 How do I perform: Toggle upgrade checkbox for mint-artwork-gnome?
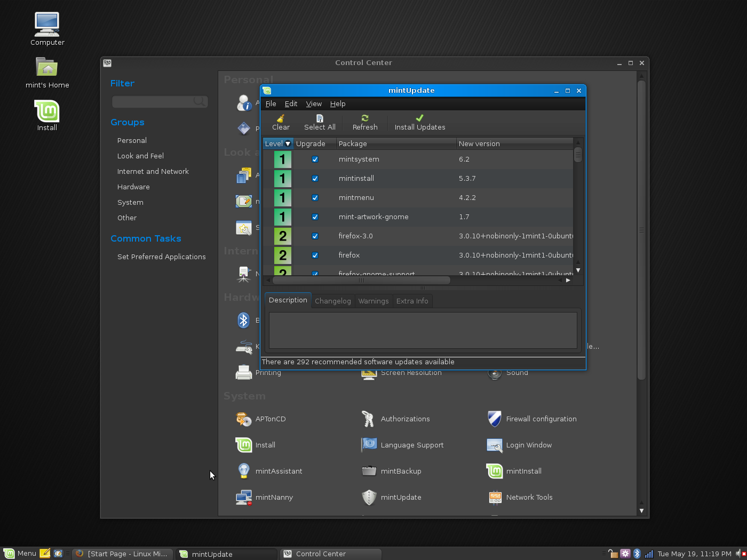click(315, 217)
